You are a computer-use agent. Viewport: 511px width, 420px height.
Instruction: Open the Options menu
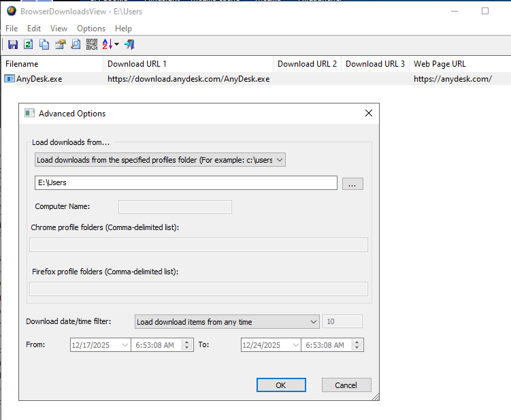91,29
